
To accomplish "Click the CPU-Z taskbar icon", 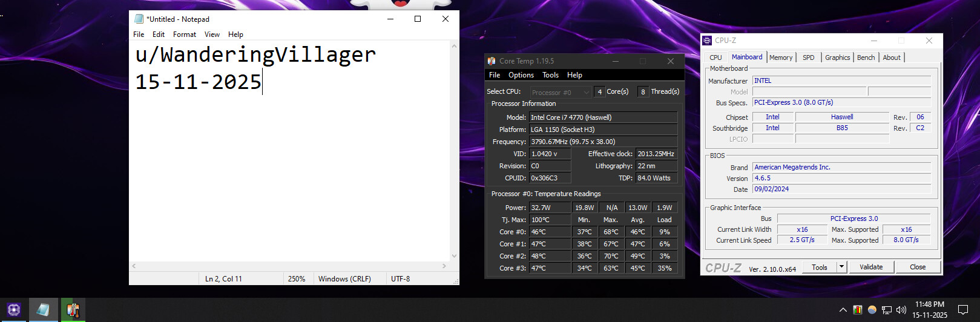I will coord(14,310).
